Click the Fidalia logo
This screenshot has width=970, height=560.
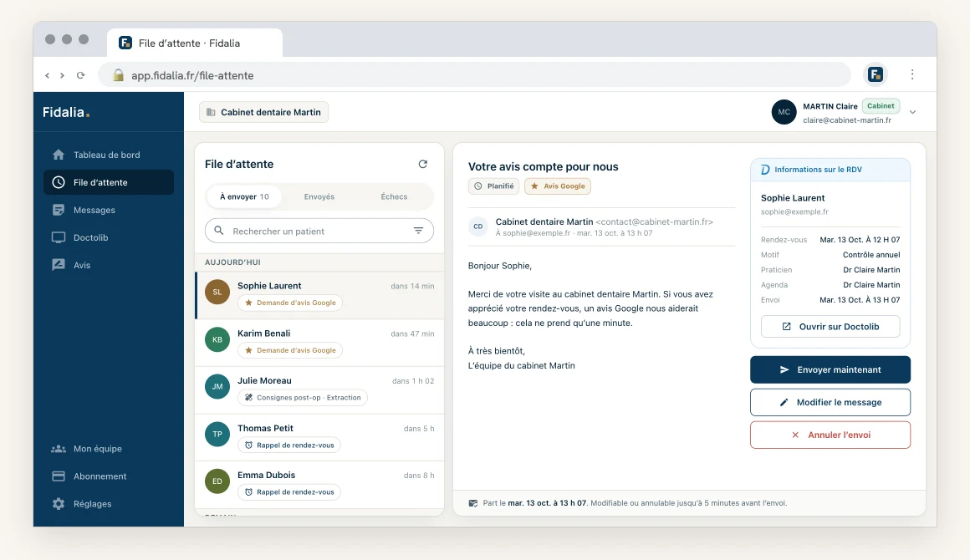tap(66, 112)
